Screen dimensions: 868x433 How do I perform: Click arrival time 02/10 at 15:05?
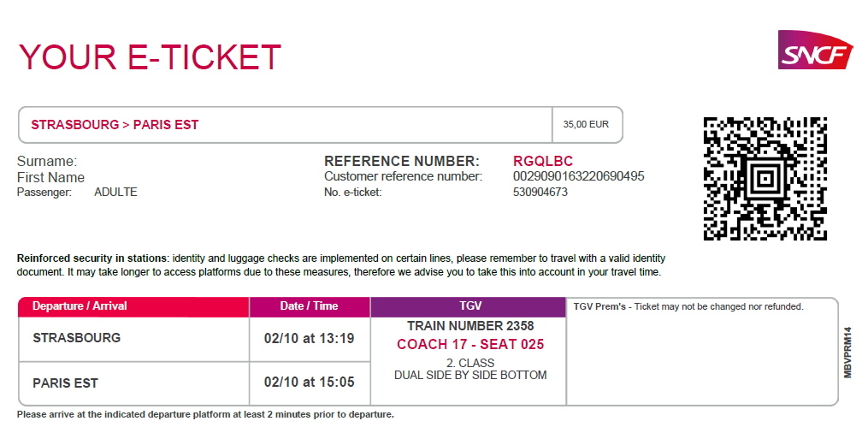[x=309, y=382]
